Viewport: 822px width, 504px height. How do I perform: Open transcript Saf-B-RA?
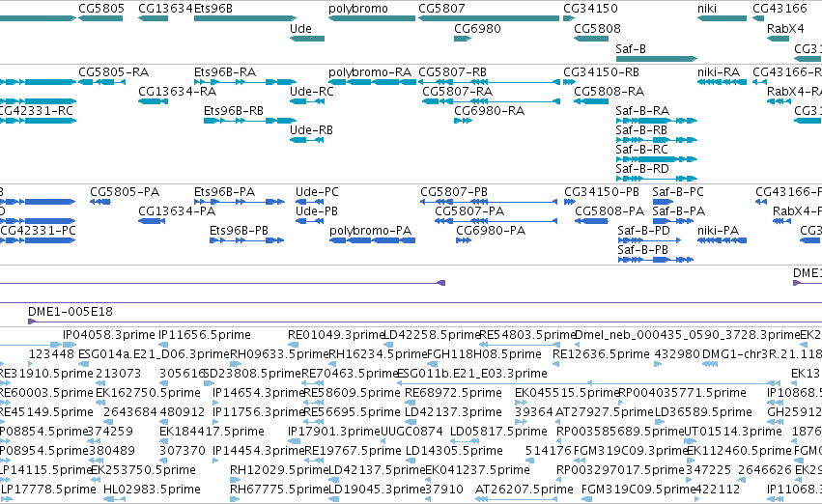click(642, 111)
